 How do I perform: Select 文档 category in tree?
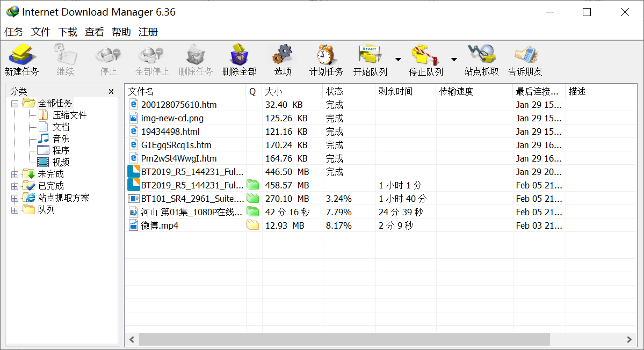pos(61,127)
